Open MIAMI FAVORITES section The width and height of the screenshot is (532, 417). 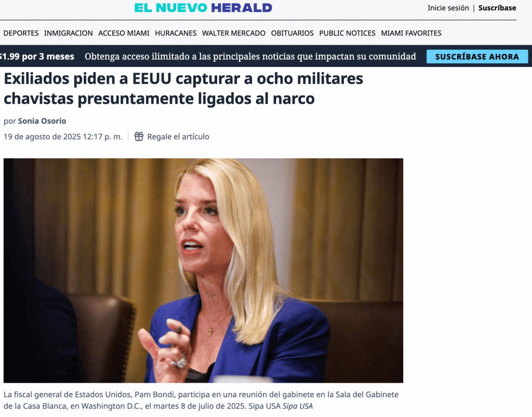coord(411,33)
